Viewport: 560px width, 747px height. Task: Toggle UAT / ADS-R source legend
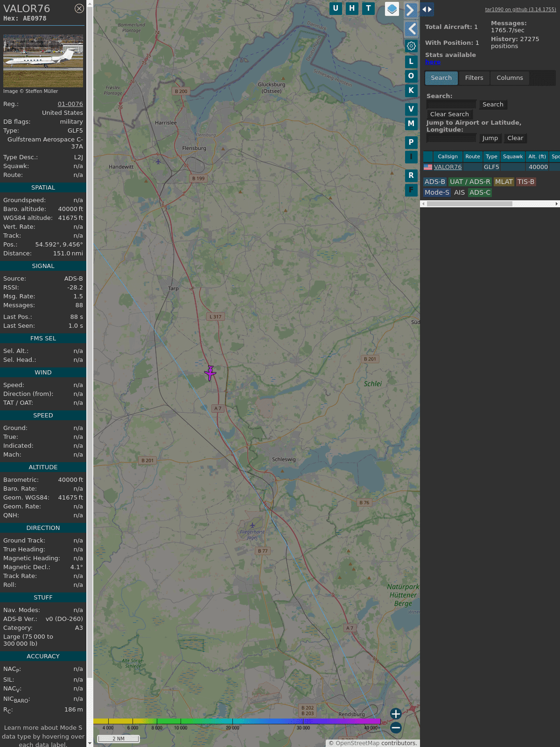pos(470,182)
